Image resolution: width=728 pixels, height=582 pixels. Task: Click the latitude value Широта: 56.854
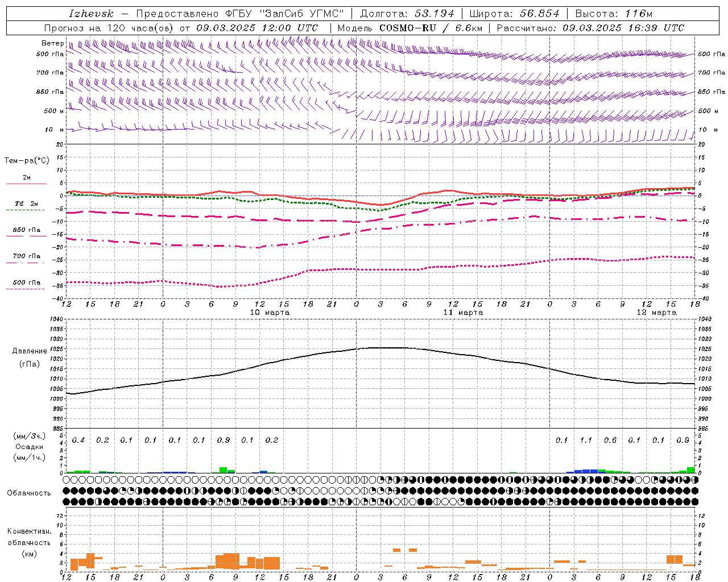(x=514, y=14)
